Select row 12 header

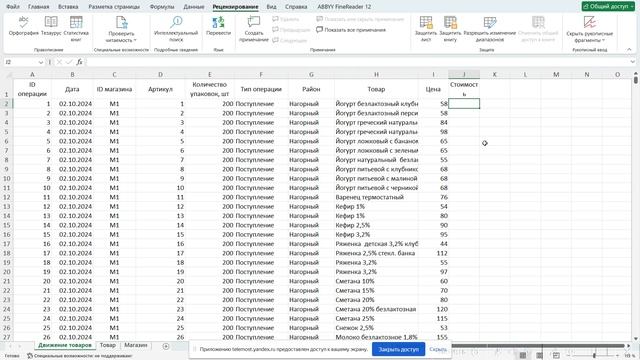(7, 197)
